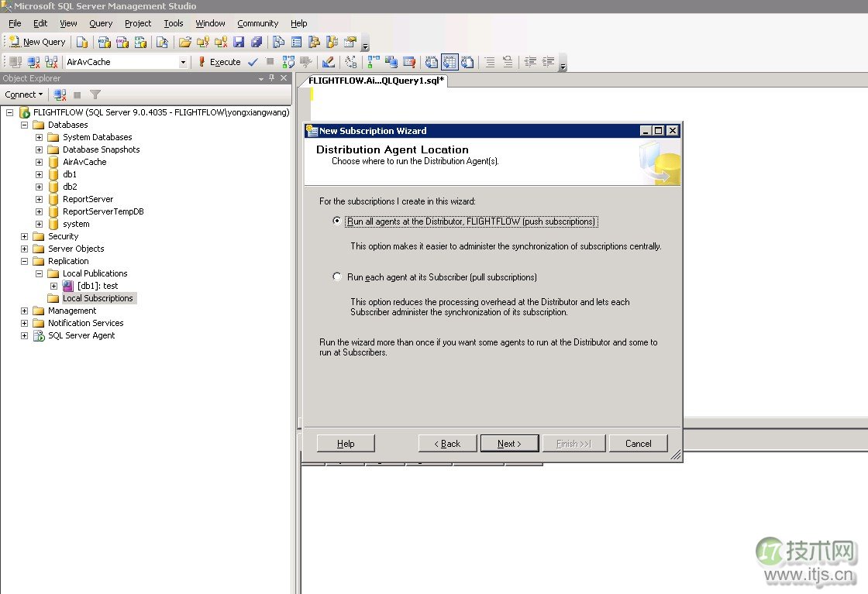
Task: Switch to Results to File
Action: (x=468, y=62)
